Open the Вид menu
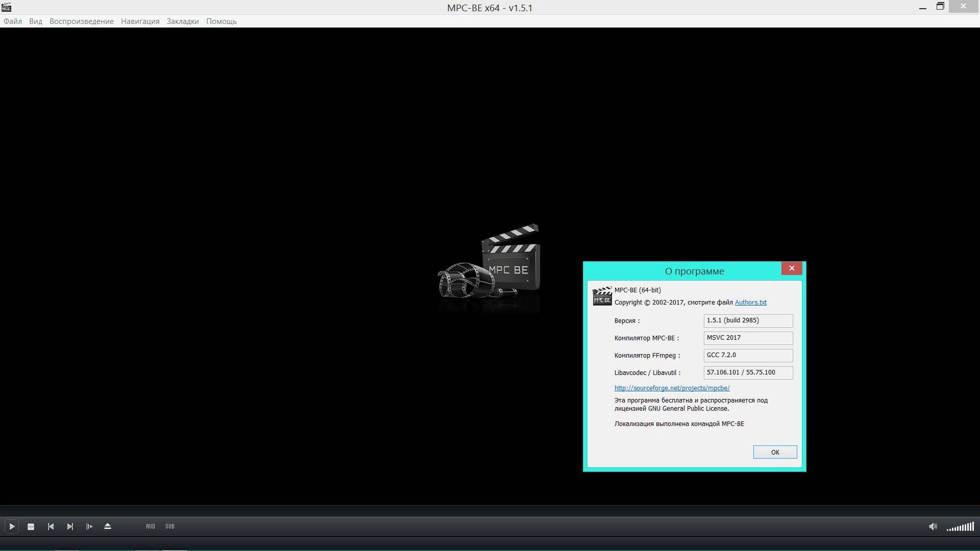 (x=36, y=21)
